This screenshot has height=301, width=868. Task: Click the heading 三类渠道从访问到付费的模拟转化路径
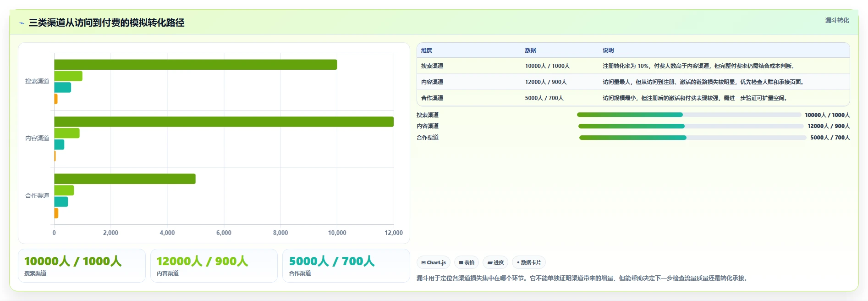tap(106, 23)
